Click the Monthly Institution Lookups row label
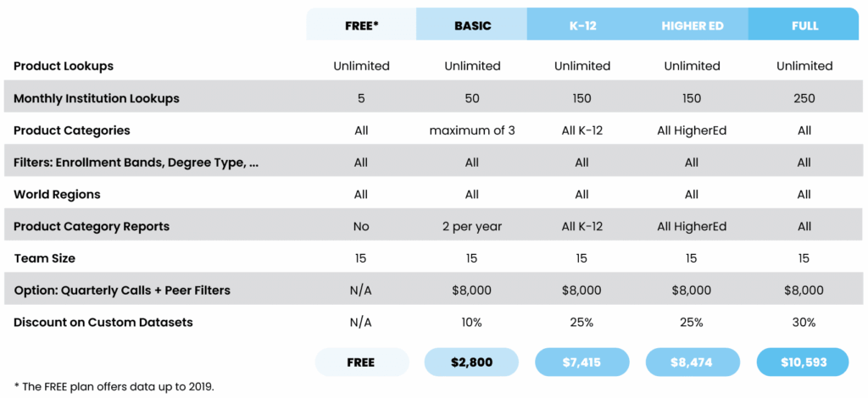This screenshot has height=398, width=868. pyautogui.click(x=97, y=98)
